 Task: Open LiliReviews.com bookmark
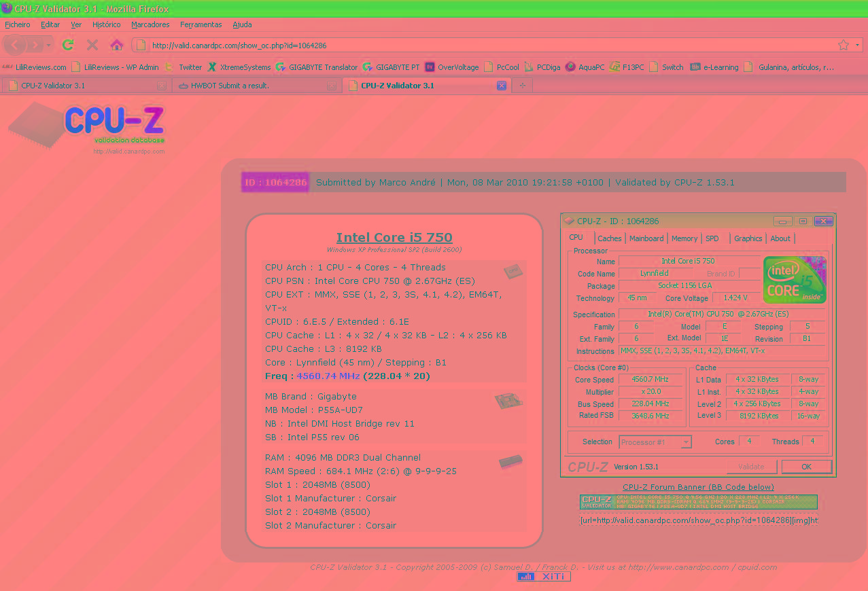click(34, 67)
